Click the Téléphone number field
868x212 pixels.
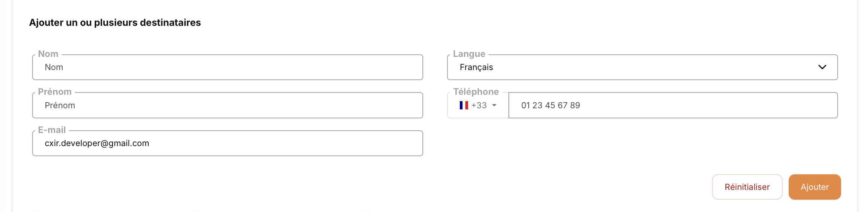point(673,106)
